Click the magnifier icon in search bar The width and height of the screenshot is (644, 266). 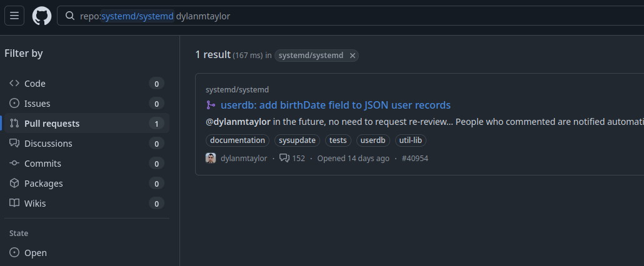click(70, 16)
